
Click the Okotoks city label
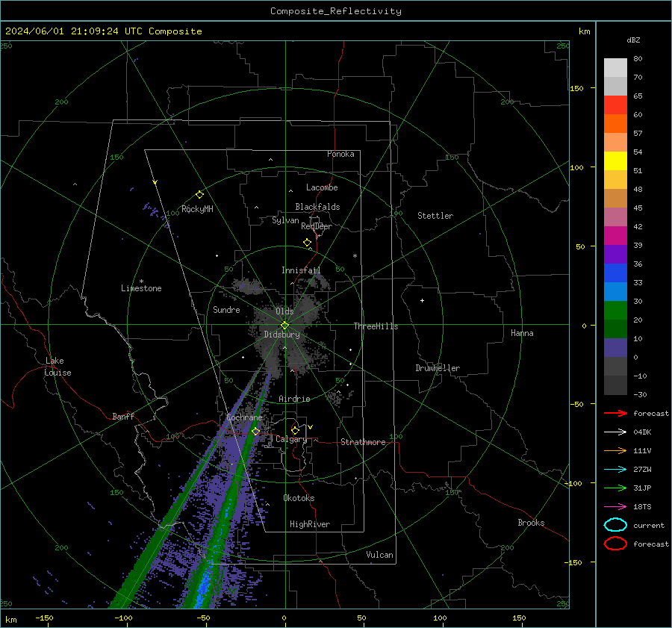[299, 498]
